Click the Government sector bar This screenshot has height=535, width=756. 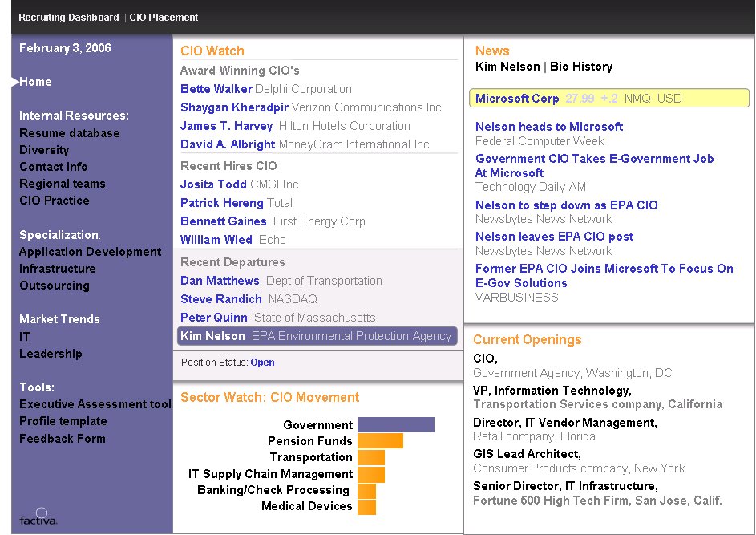(396, 425)
